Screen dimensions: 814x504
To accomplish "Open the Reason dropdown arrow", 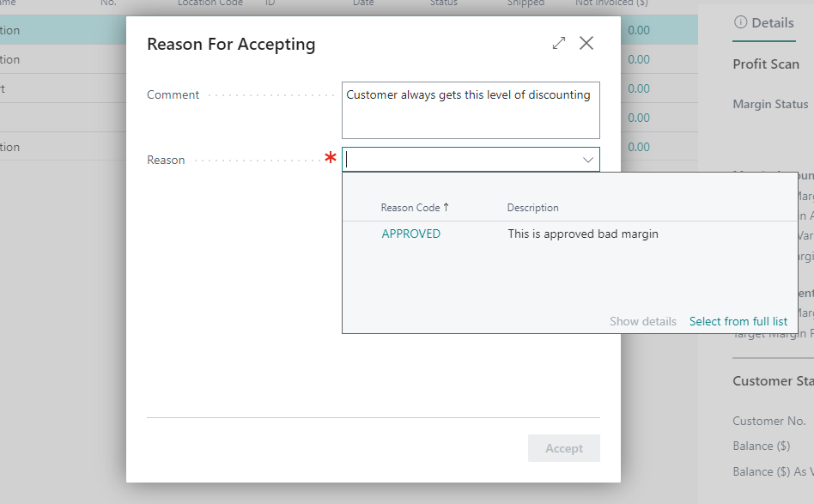I will (x=588, y=160).
